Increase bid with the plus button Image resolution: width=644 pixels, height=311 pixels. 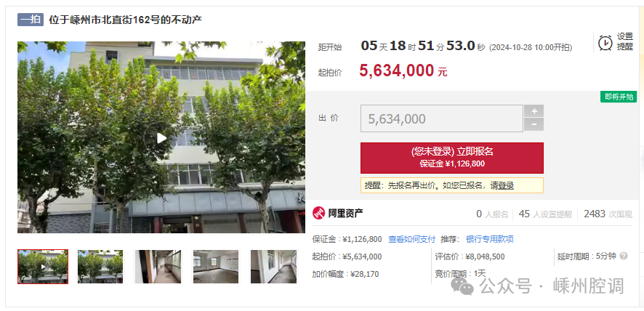point(534,111)
